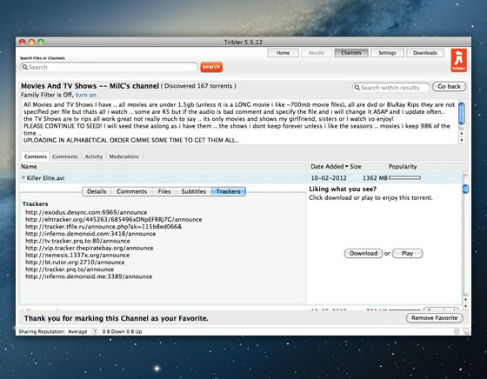This screenshot has height=379, width=487.
Task: Click Remove Favorite button
Action: coord(434,318)
